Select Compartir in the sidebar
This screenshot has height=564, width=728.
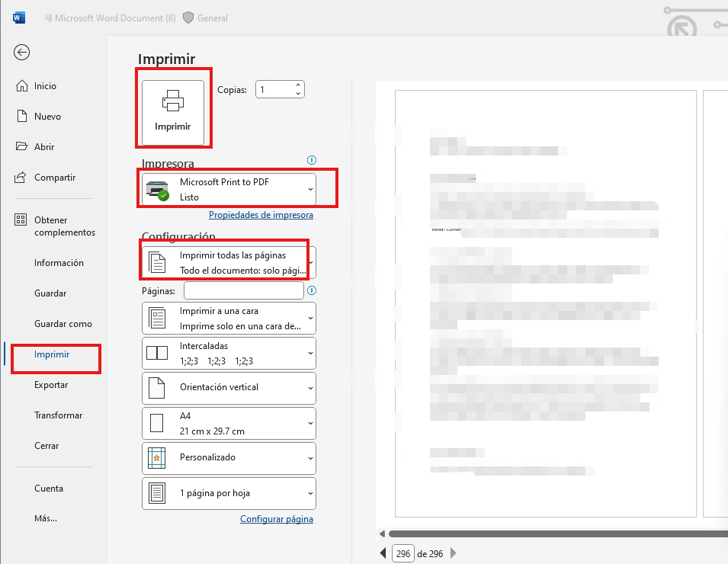[x=55, y=178]
